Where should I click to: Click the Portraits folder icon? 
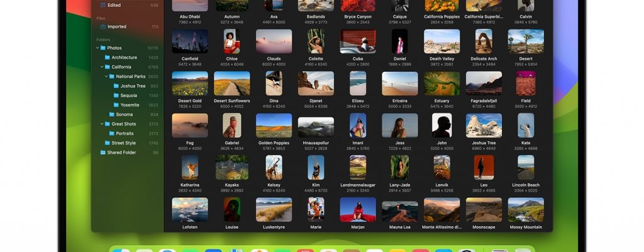click(111, 134)
